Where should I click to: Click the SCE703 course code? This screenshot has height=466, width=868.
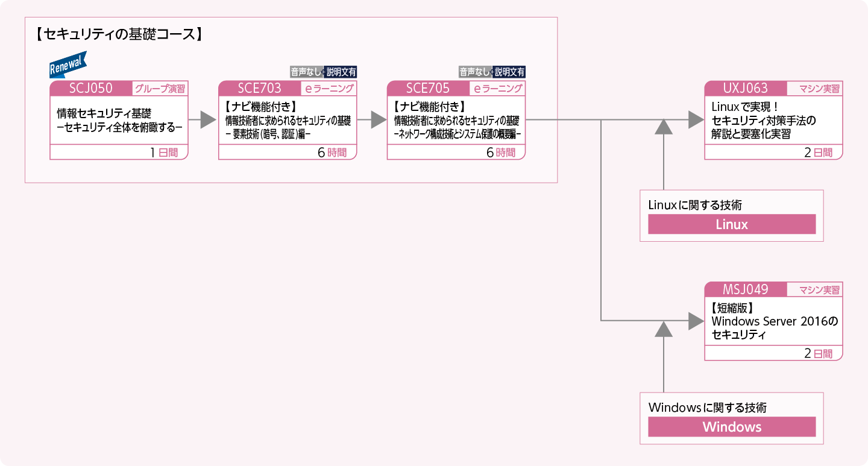(259, 88)
